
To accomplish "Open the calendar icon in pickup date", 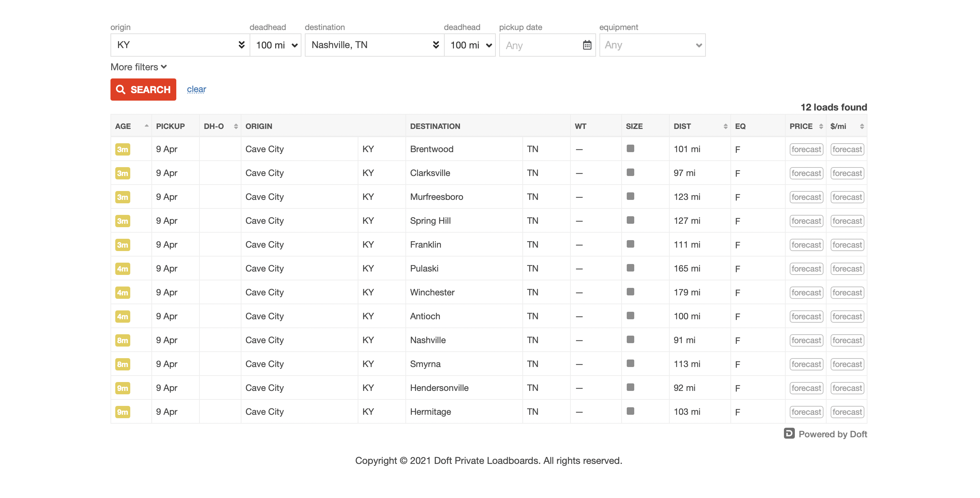I will pos(587,45).
